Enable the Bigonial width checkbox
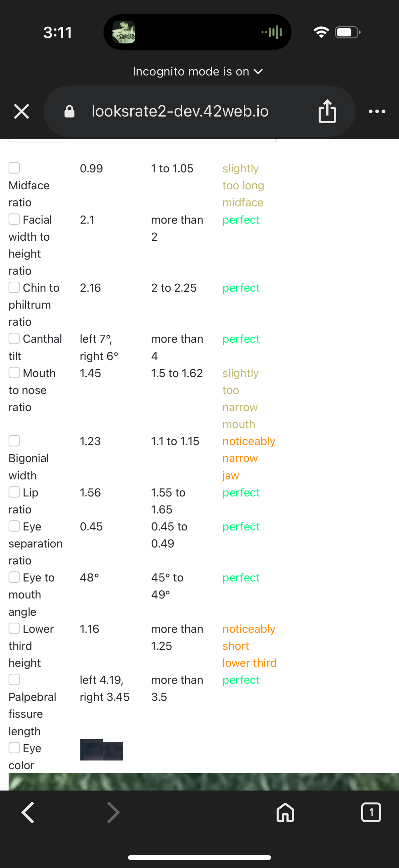Screen dimensions: 399x868 (x=14, y=441)
